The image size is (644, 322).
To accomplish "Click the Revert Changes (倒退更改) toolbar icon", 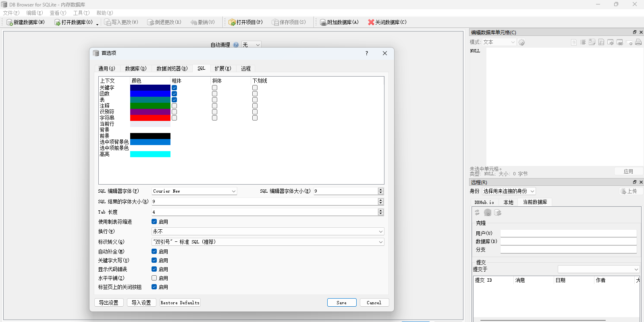I will click(x=151, y=22).
